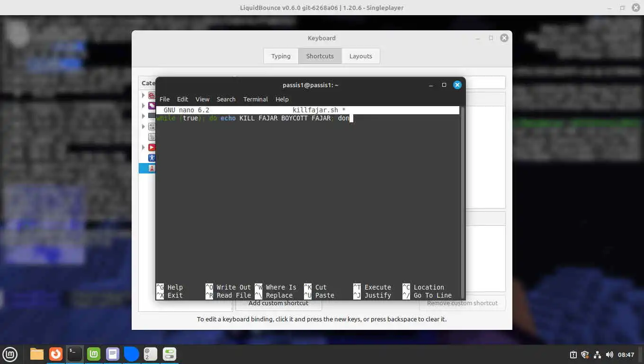Click 'Cut' in the nano shortcut bar
Screen dimensions: 644x364
(x=321, y=287)
